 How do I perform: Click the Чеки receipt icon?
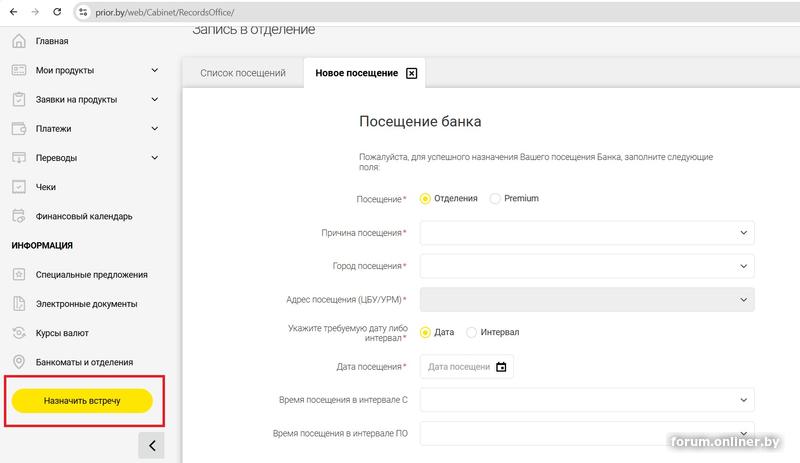(19, 187)
